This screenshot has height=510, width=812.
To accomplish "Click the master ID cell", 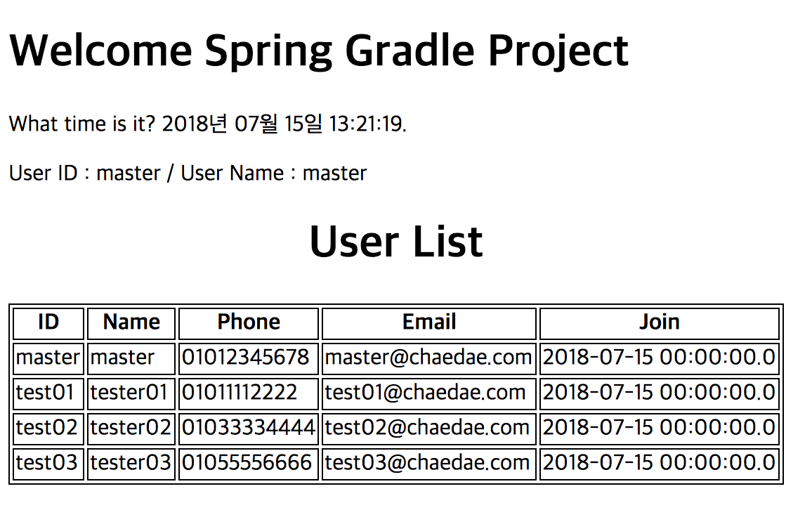I will coord(48,358).
